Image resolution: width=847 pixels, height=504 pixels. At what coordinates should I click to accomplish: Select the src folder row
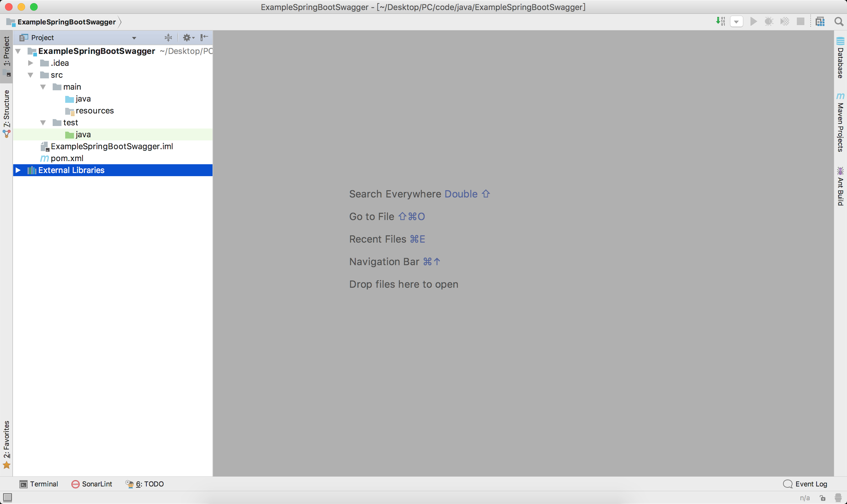point(113,75)
